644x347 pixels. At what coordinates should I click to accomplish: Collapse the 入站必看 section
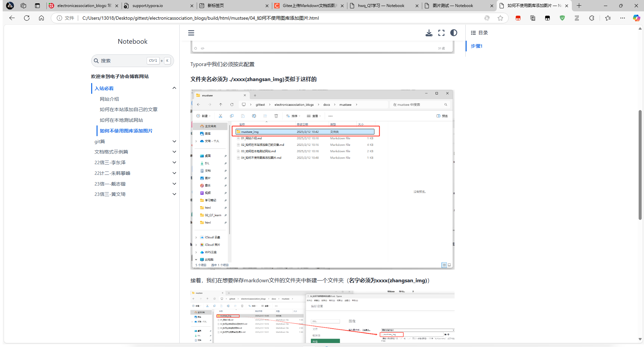pos(174,88)
